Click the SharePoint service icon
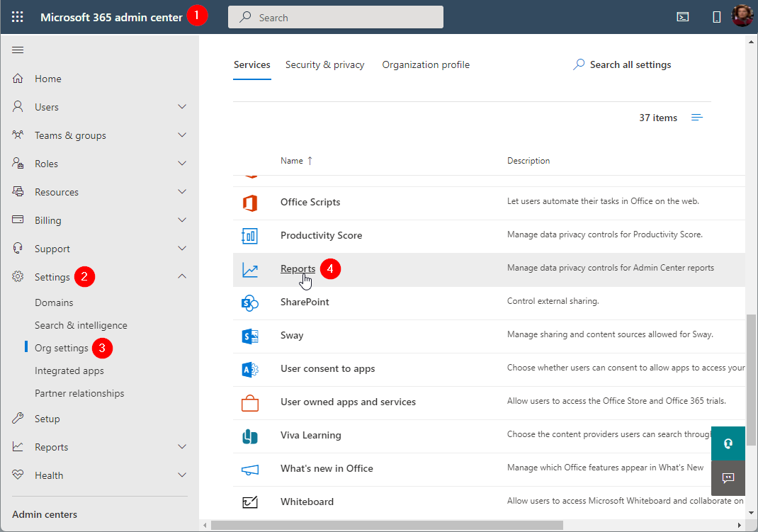 click(x=249, y=302)
